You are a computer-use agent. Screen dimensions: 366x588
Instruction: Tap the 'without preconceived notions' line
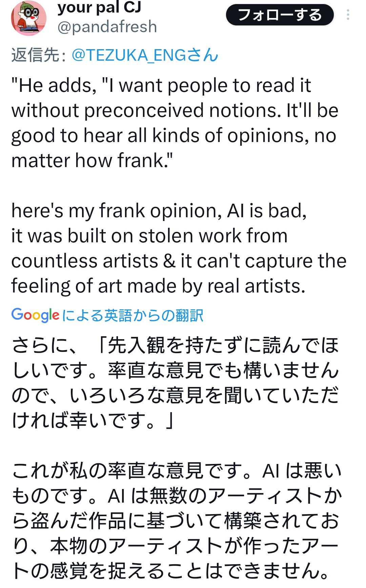175,110
